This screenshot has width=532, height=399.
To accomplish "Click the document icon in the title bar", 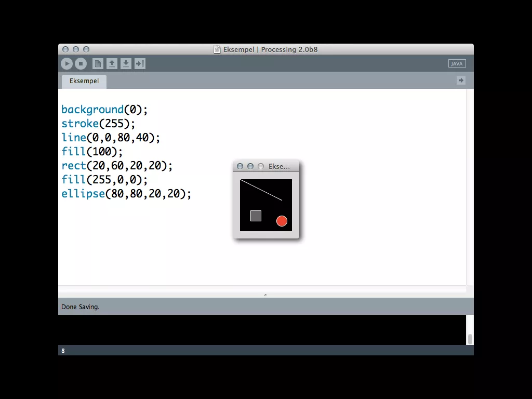I will (217, 49).
